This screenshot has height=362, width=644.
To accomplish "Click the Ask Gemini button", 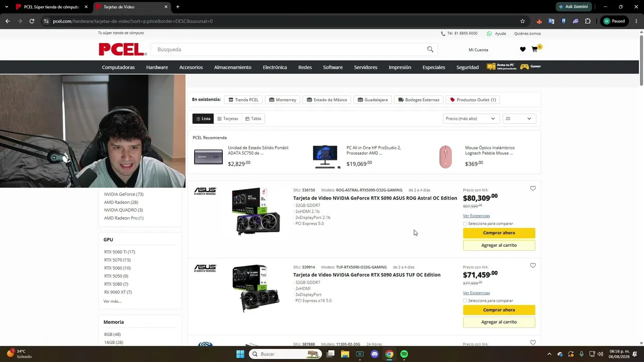I will 574,7.
